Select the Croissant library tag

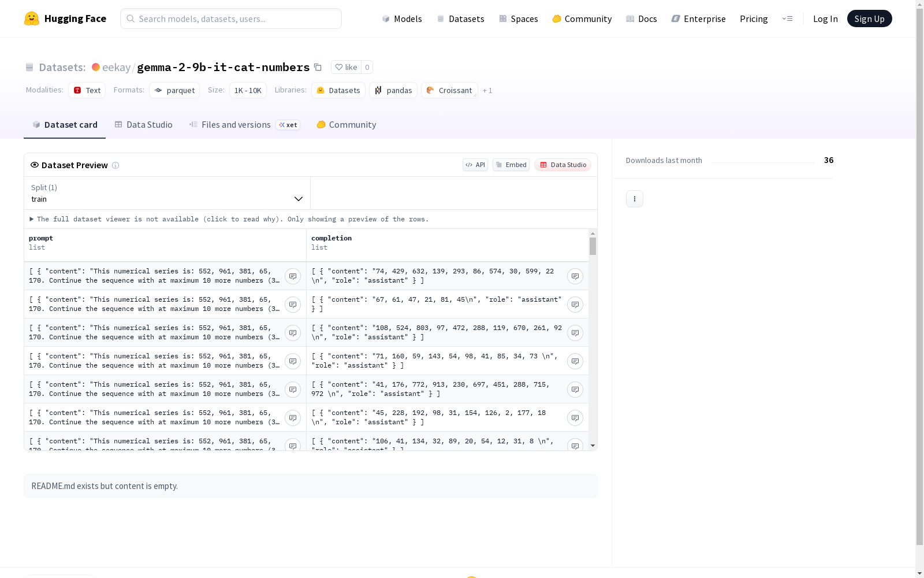pos(449,90)
